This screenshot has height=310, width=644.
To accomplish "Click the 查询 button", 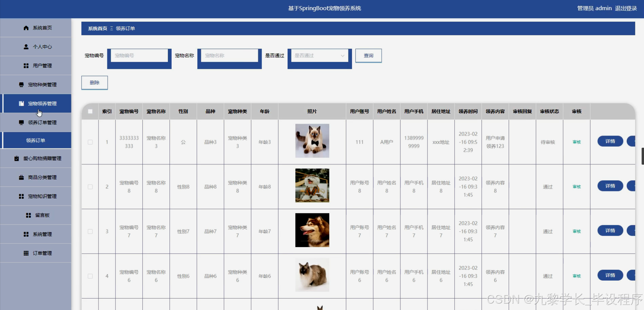I will [x=368, y=55].
